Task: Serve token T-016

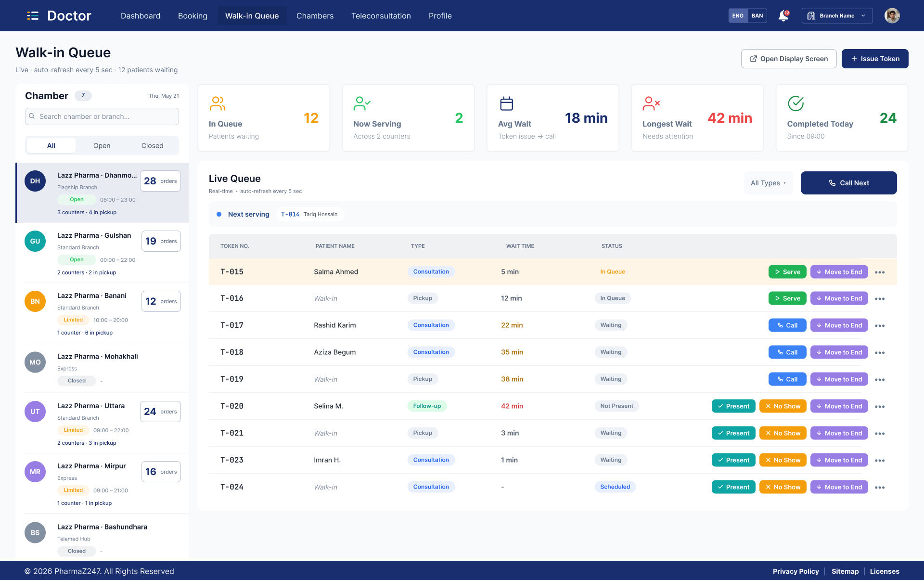Action: (x=787, y=298)
